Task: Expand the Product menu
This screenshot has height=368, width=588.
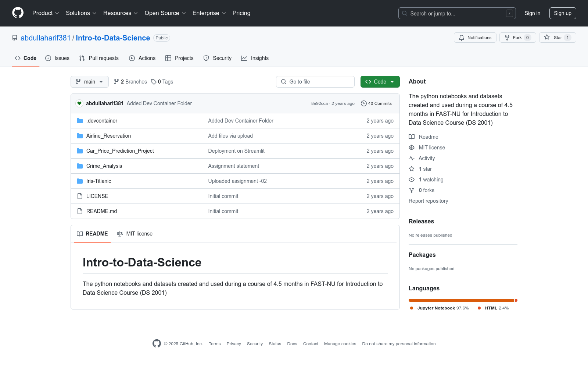Action: (46, 13)
